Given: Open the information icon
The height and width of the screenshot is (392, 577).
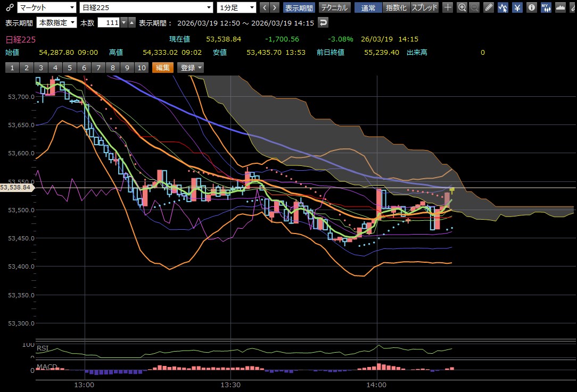Looking at the screenshot, I should click(531, 7).
